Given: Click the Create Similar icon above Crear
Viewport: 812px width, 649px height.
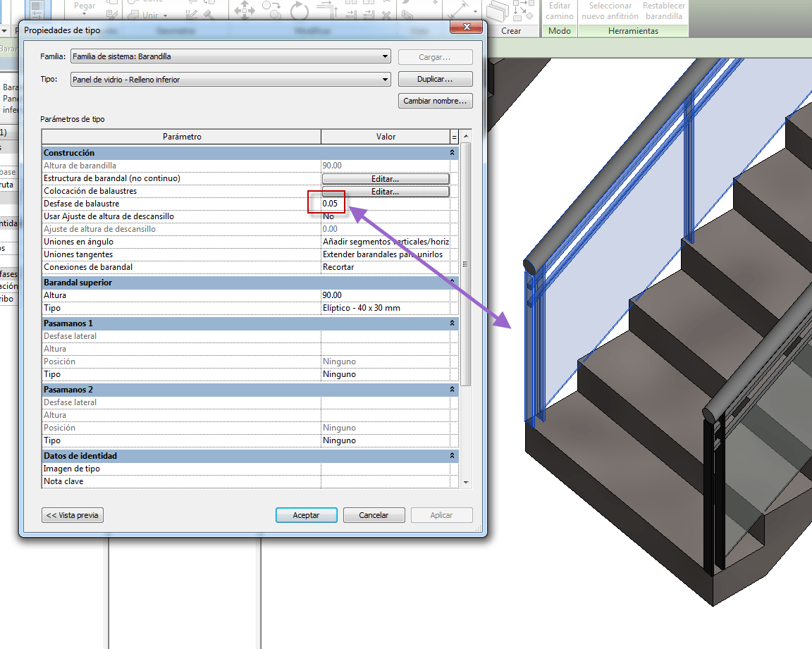Looking at the screenshot, I should pyautogui.click(x=498, y=11).
